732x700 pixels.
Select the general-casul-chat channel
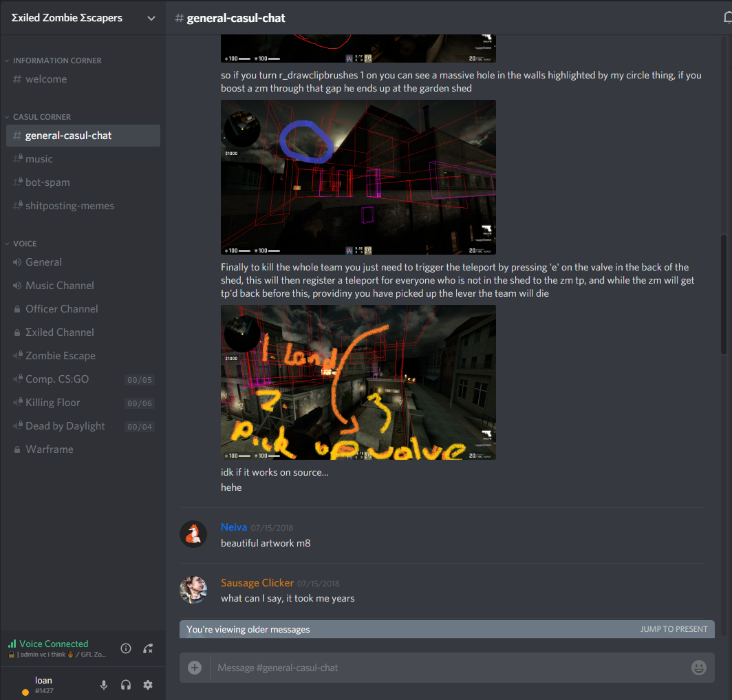coord(83,136)
